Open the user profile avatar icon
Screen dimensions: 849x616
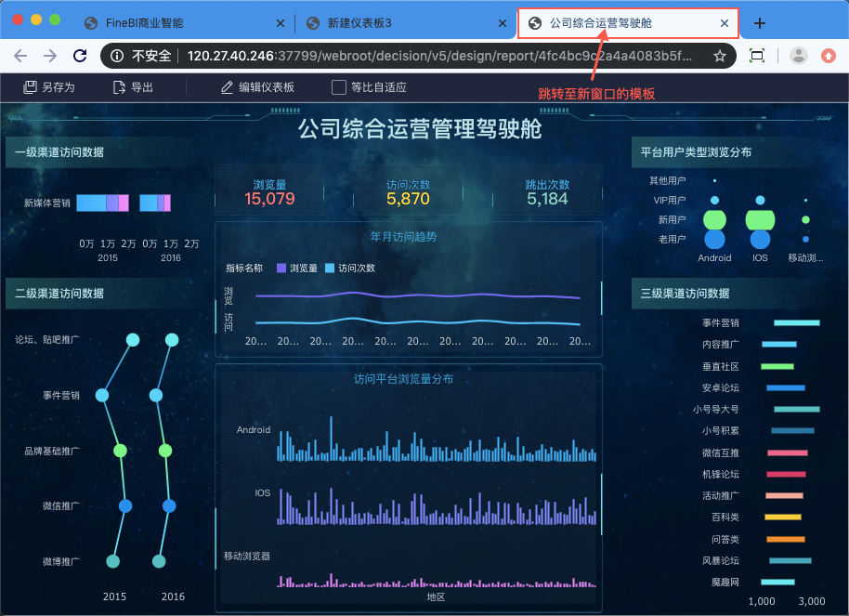tap(799, 55)
